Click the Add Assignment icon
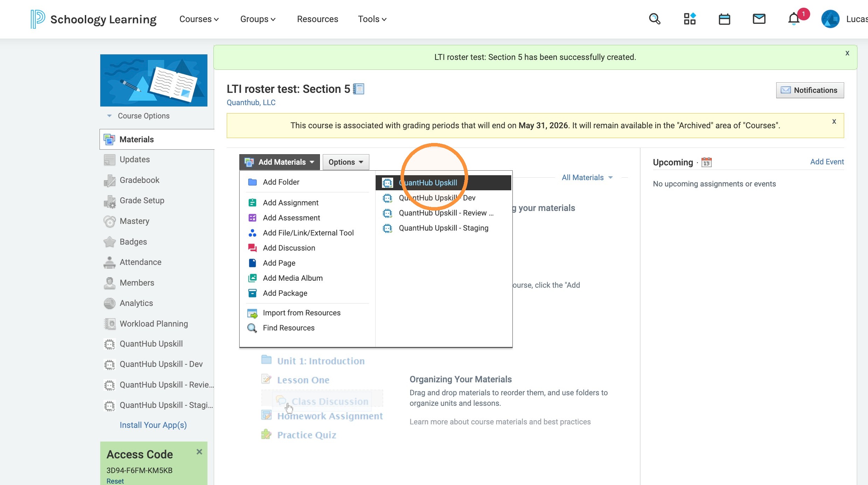Viewport: 868px width, 485px height. [x=252, y=203]
